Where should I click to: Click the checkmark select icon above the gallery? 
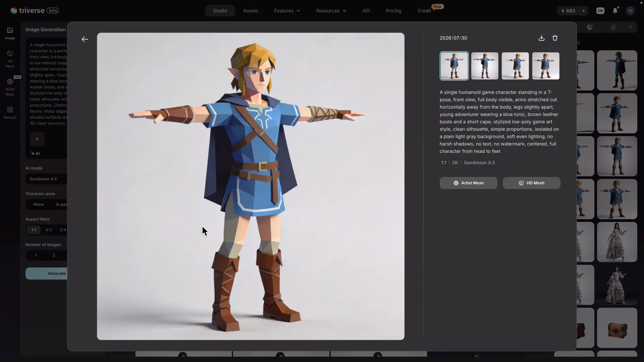click(x=631, y=27)
